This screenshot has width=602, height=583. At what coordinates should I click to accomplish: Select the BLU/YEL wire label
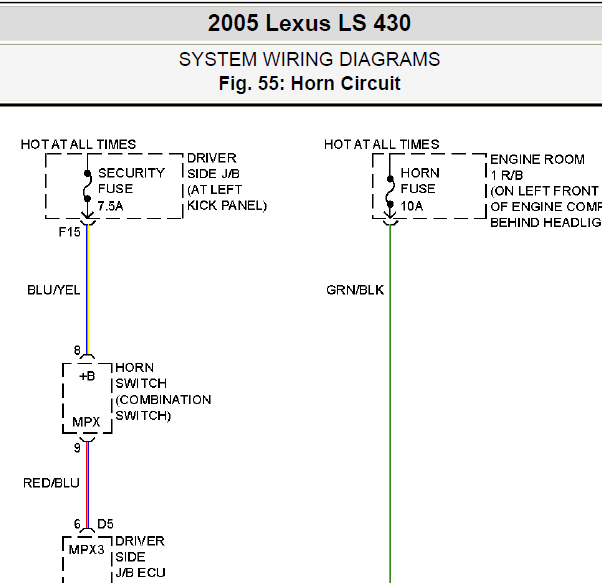(x=53, y=290)
